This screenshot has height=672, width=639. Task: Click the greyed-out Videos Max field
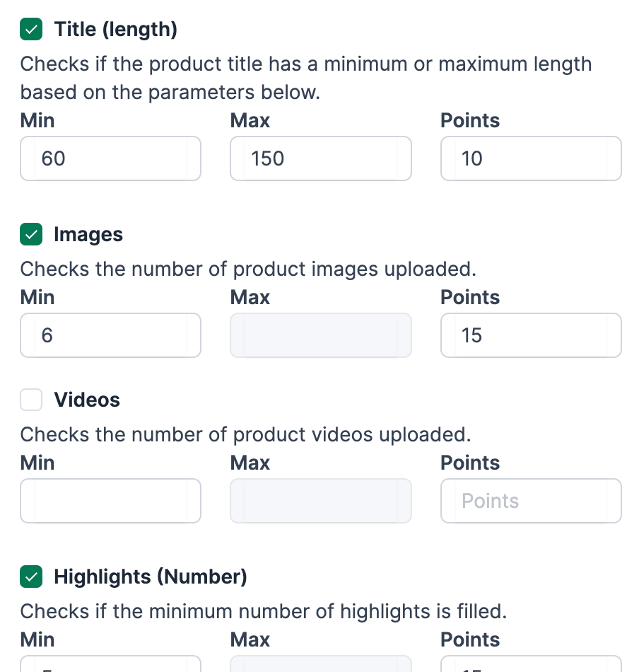click(320, 501)
